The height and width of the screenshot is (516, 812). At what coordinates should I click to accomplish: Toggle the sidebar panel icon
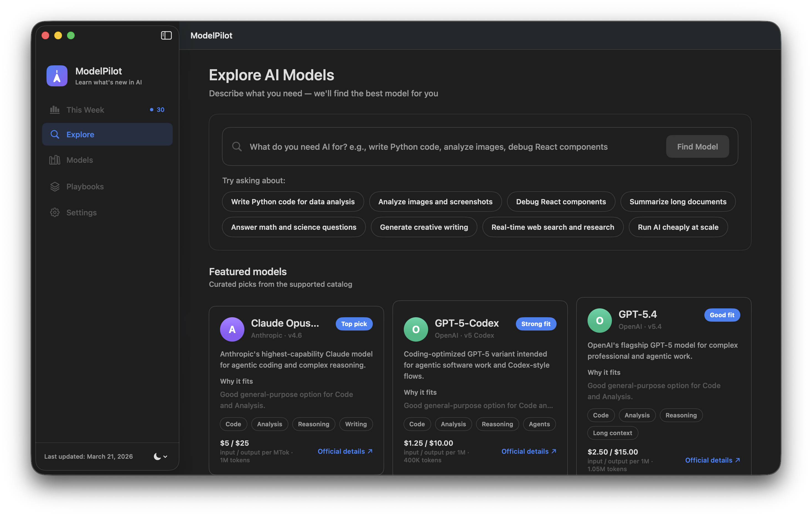click(166, 35)
